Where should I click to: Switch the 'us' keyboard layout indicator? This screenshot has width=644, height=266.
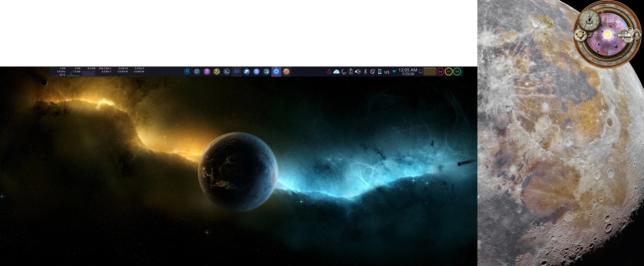pos(387,72)
